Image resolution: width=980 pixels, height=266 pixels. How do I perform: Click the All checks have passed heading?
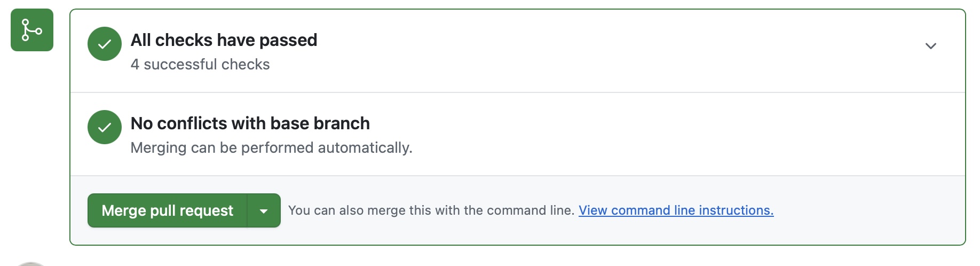tap(224, 40)
